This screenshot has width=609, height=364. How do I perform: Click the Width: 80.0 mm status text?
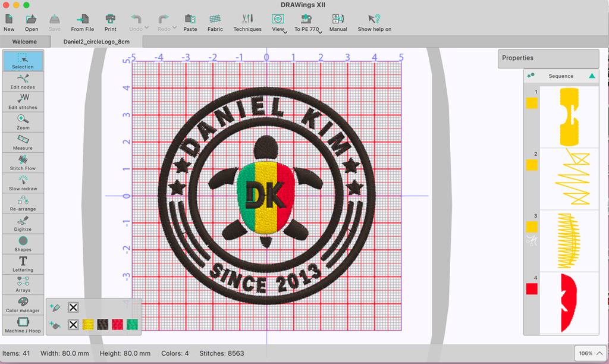pos(64,353)
